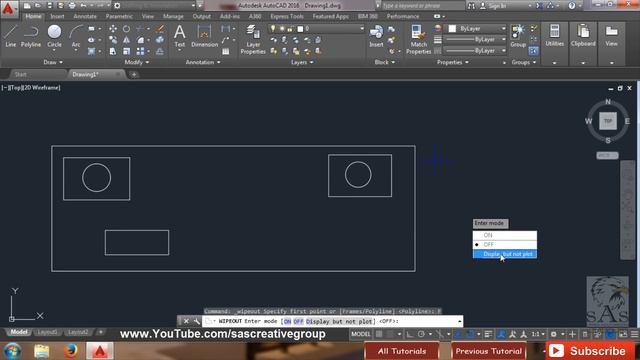Click the Windows Start button

pos(12,351)
